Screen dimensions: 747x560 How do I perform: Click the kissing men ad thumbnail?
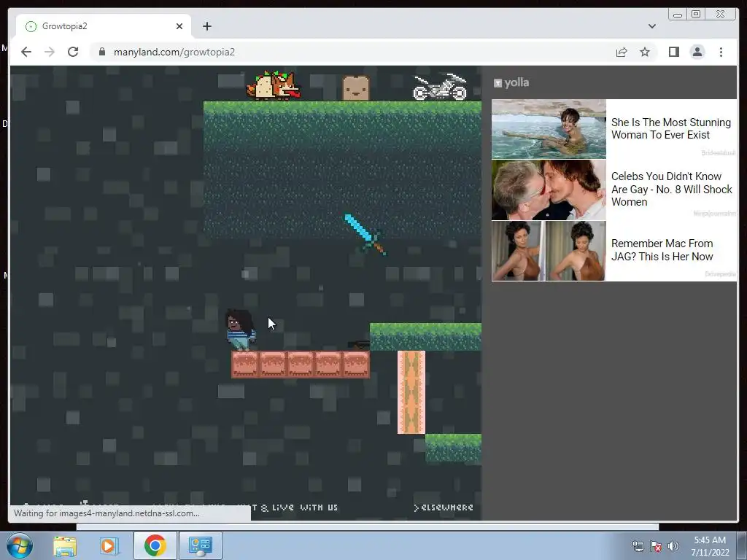(x=549, y=190)
